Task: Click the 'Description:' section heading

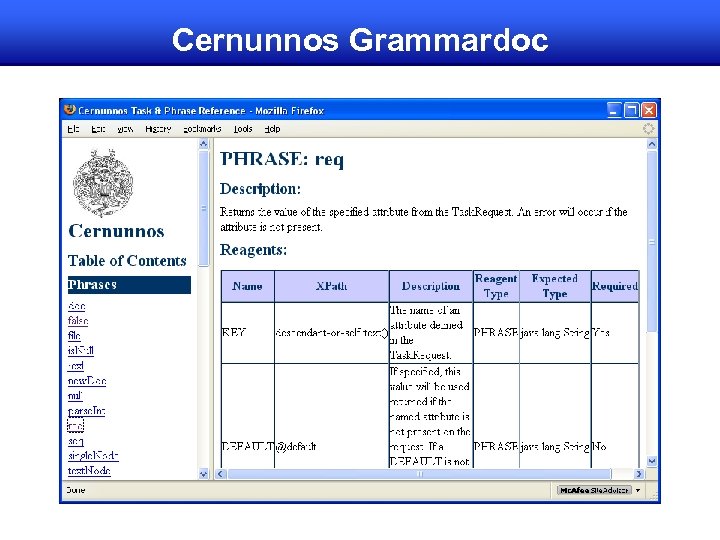Action: coord(260,189)
